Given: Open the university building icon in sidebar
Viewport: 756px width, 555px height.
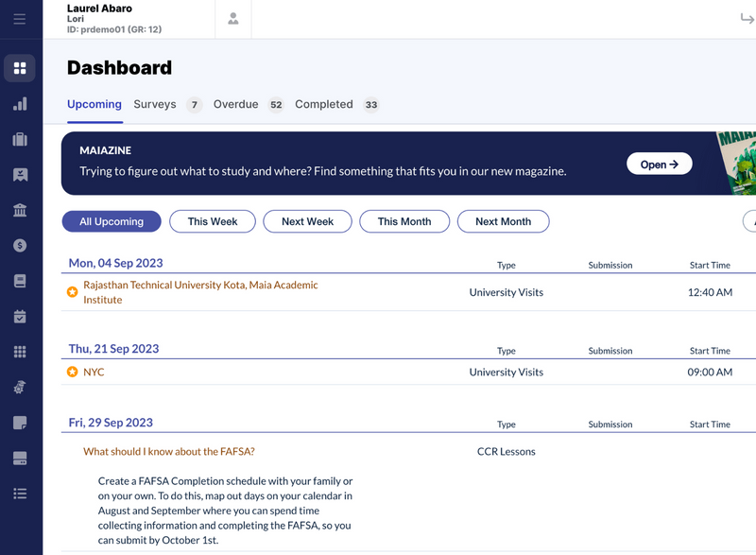Looking at the screenshot, I should click(20, 210).
